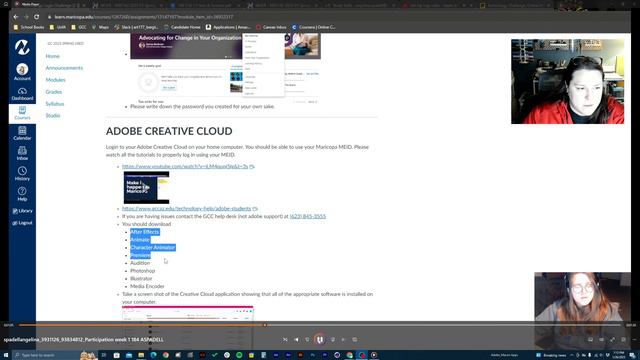Open Announcements in the course menu

(64, 68)
